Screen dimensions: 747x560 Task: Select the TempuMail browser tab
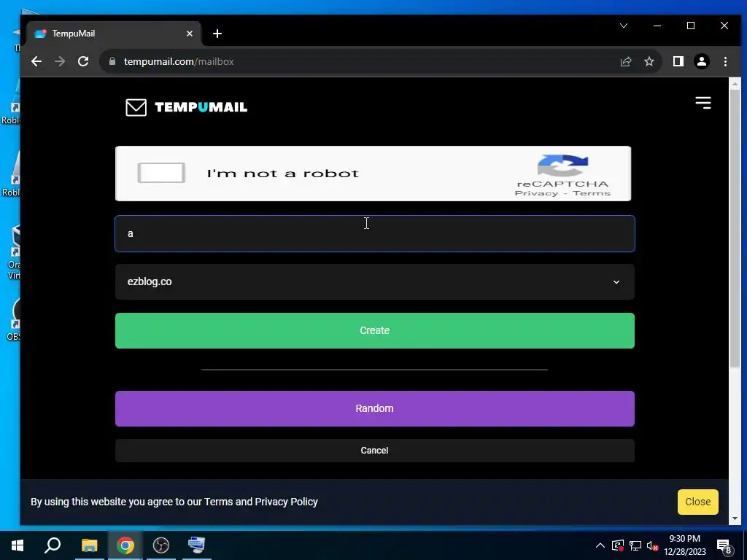(113, 34)
